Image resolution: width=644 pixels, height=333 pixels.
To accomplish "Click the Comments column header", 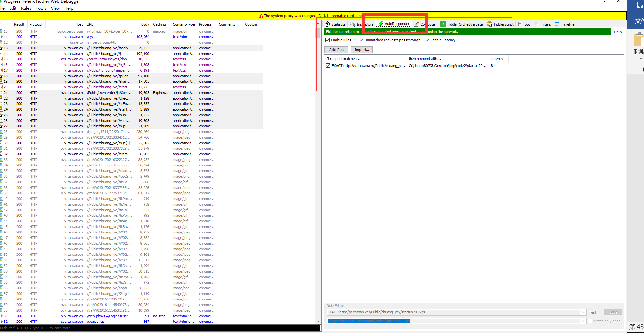I will 230,24.
